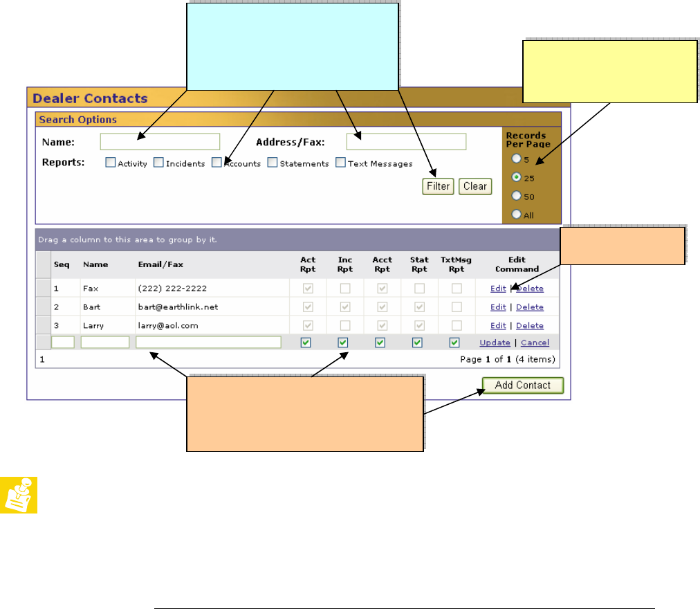This screenshot has height=609, width=700.
Task: Uncheck Acct Rpt in the new row
Action: [x=380, y=343]
